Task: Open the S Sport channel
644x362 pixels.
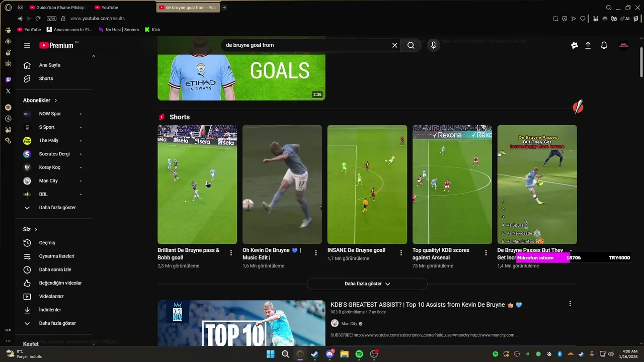Action: (54, 127)
